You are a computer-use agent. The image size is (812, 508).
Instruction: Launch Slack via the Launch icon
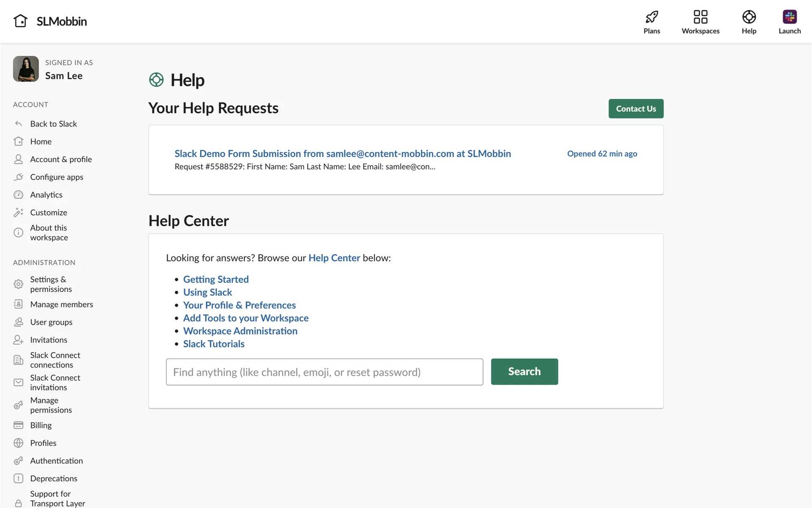click(x=789, y=17)
